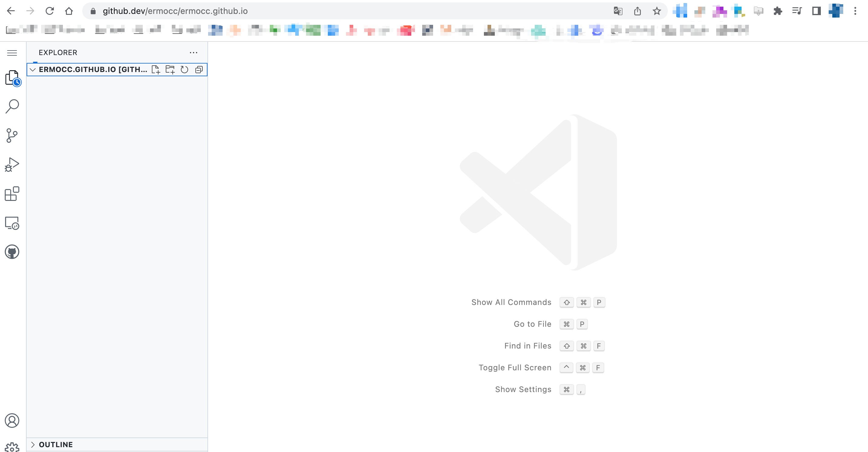Reload the browser page
Image resolution: width=868 pixels, height=452 pixels.
(50, 11)
